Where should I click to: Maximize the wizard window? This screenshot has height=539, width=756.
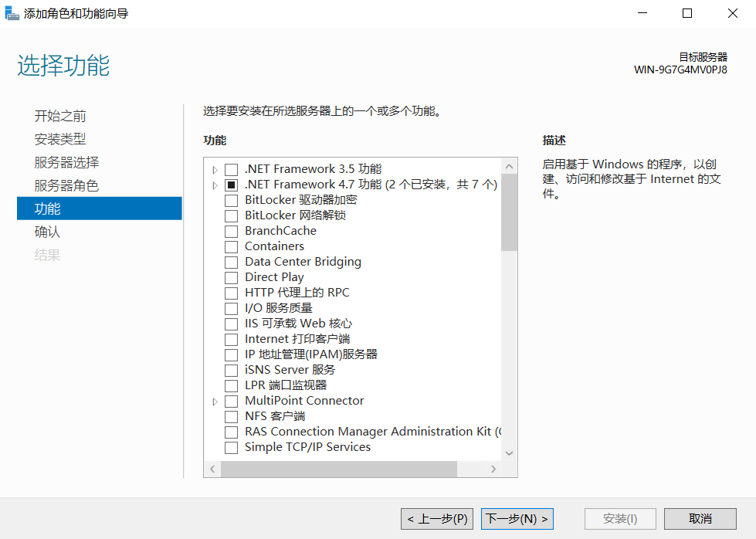tap(687, 13)
